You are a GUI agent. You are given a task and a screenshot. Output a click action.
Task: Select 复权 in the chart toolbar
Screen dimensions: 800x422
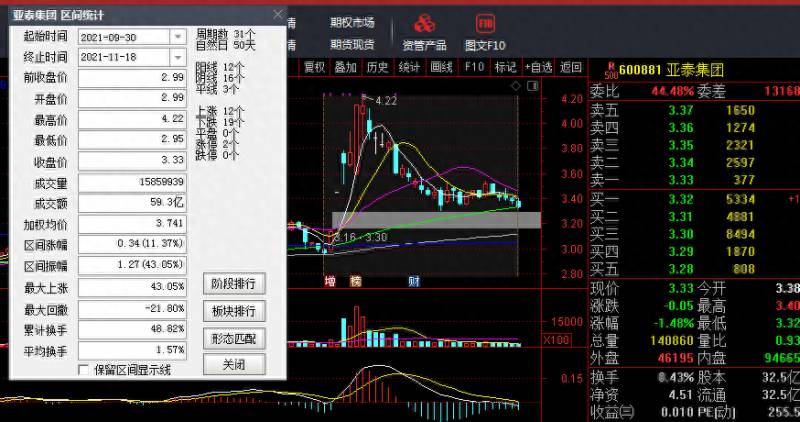tap(314, 67)
